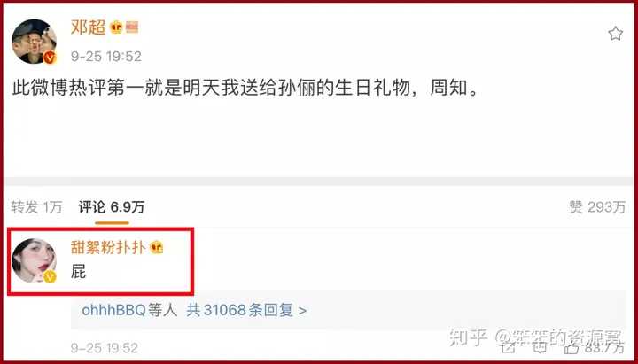Like the comment with the thumbs-up icon
Image resolution: width=638 pixels, height=364 pixels.
click(x=572, y=349)
